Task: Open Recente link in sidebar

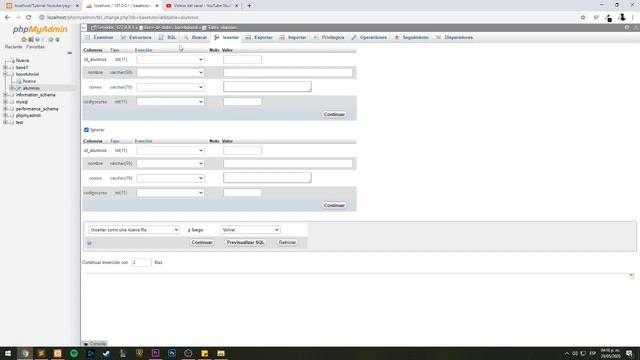Action: pos(13,47)
